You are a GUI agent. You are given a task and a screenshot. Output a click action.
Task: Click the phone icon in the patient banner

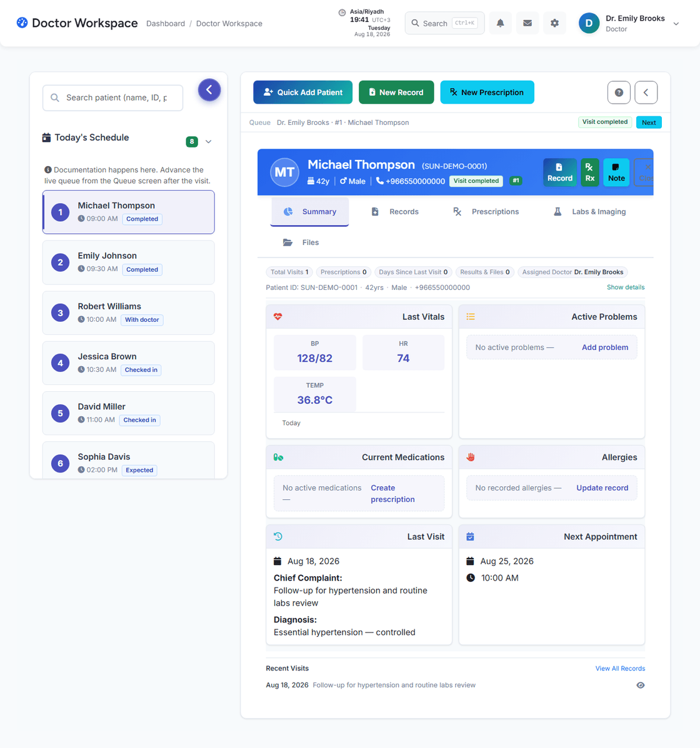click(380, 181)
